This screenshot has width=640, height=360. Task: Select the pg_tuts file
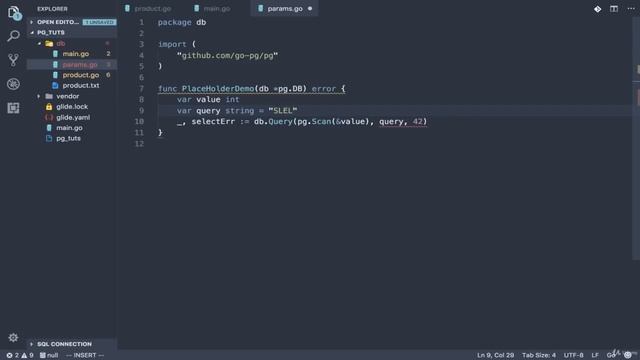[68, 139]
